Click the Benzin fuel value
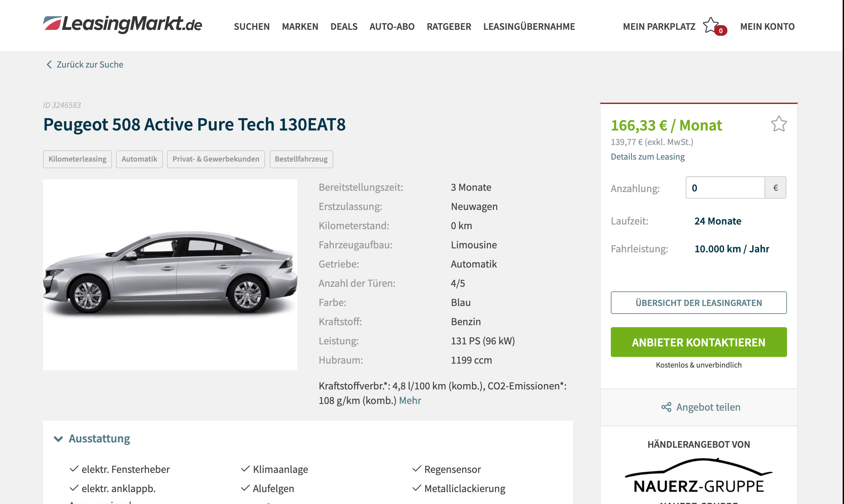The height and width of the screenshot is (504, 844). 466,322
